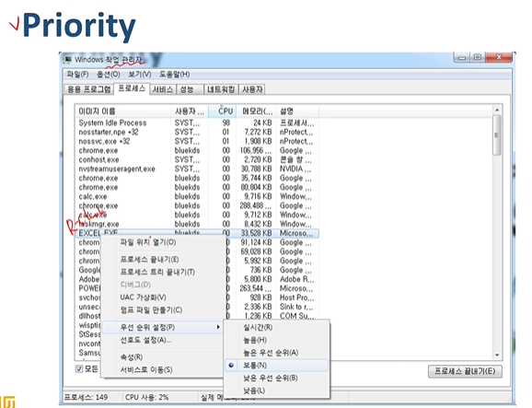
Task: Click the Adobe R... description cell
Action: [297, 279]
